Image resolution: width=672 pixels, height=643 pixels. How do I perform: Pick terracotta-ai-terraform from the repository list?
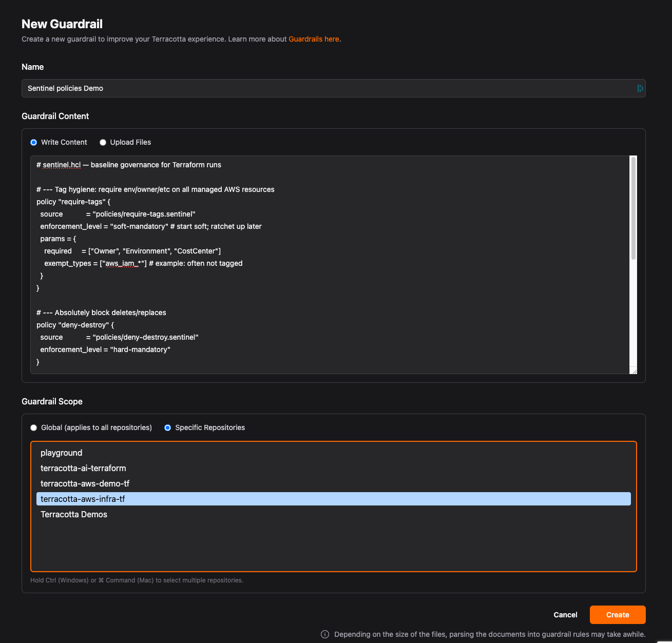[83, 468]
